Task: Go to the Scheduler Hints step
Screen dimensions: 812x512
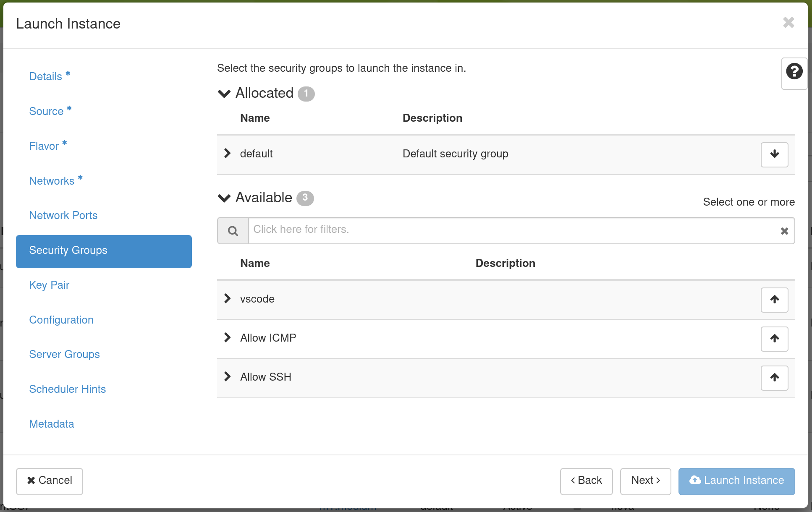Action: [67, 389]
